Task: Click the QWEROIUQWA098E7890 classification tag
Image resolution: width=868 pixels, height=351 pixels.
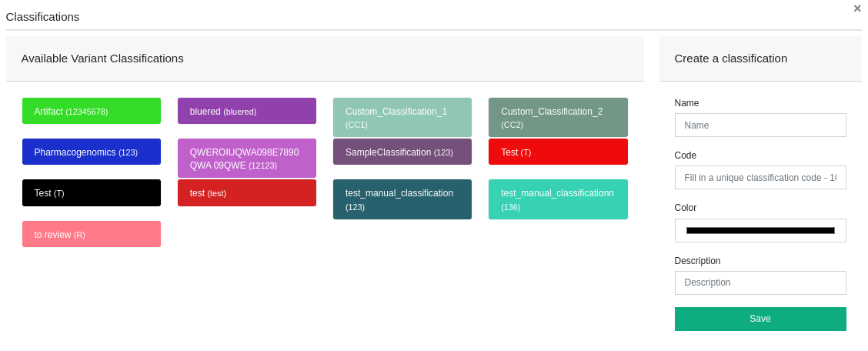Action: [x=246, y=158]
